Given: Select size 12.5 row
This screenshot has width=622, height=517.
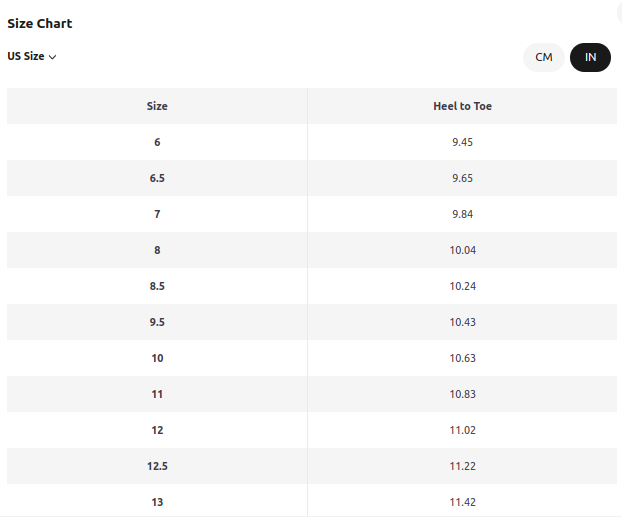Looking at the screenshot, I should coord(312,466).
